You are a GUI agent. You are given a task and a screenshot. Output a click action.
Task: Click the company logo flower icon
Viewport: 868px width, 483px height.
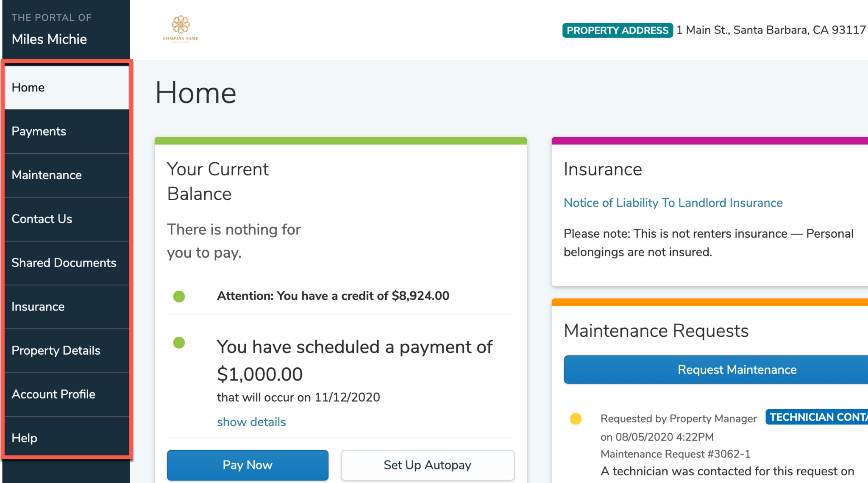(181, 25)
